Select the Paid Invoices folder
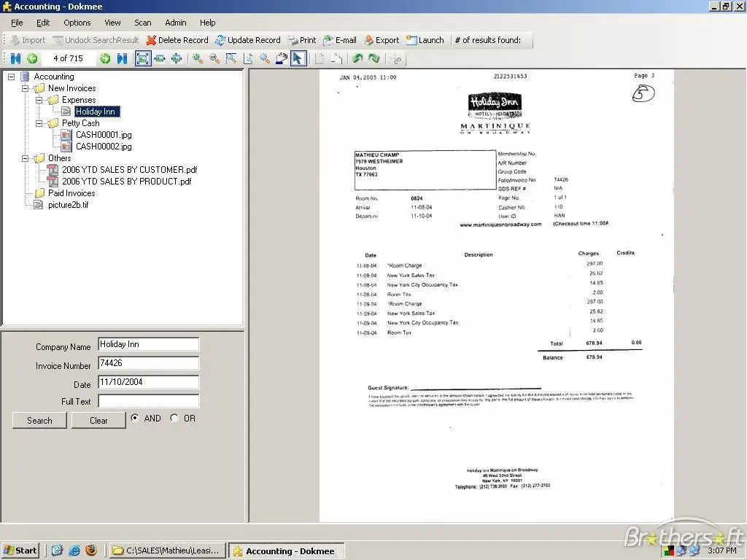The height and width of the screenshot is (560, 747). tap(71, 192)
